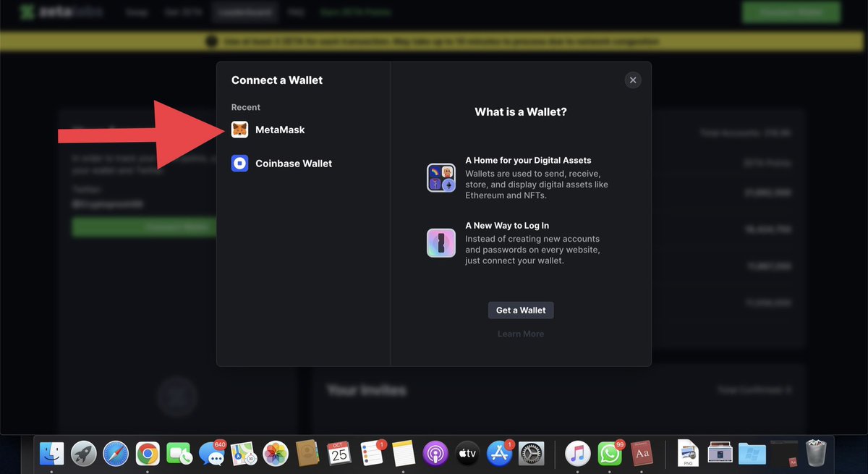Open Finder from the Dock
The image size is (868, 474).
coord(53,454)
